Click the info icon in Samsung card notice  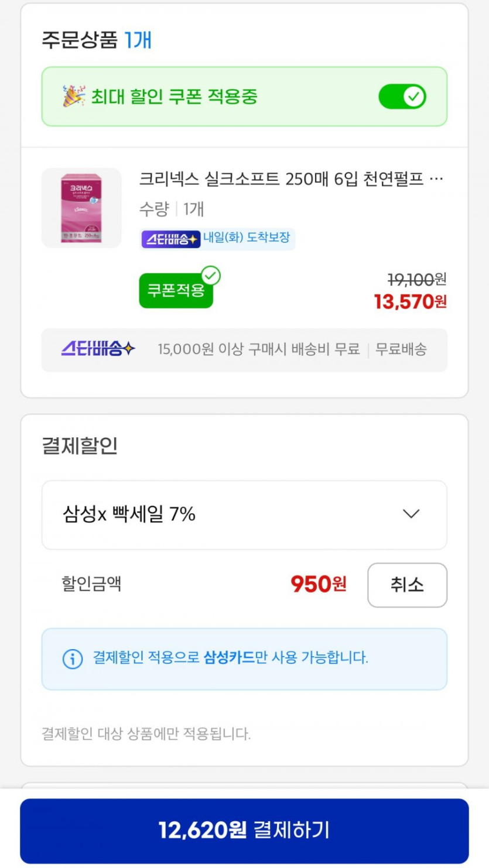tap(73, 658)
